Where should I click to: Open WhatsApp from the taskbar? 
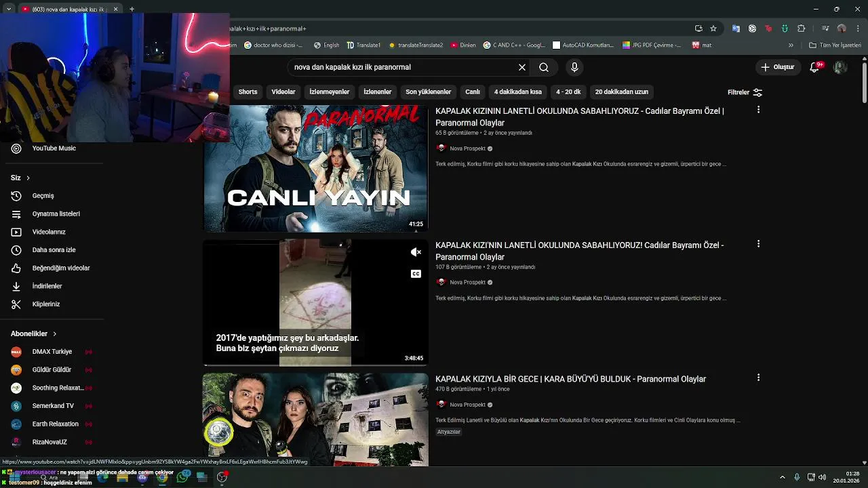pos(182,477)
